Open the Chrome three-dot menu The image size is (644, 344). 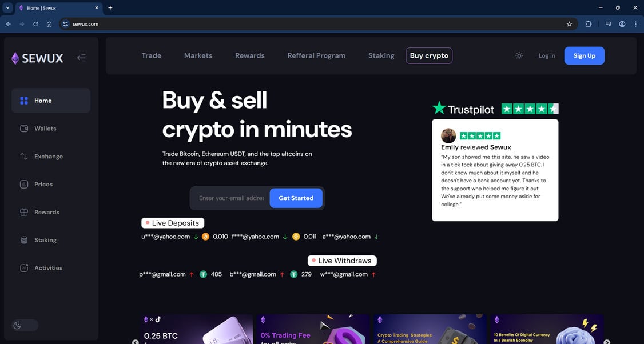pyautogui.click(x=635, y=24)
